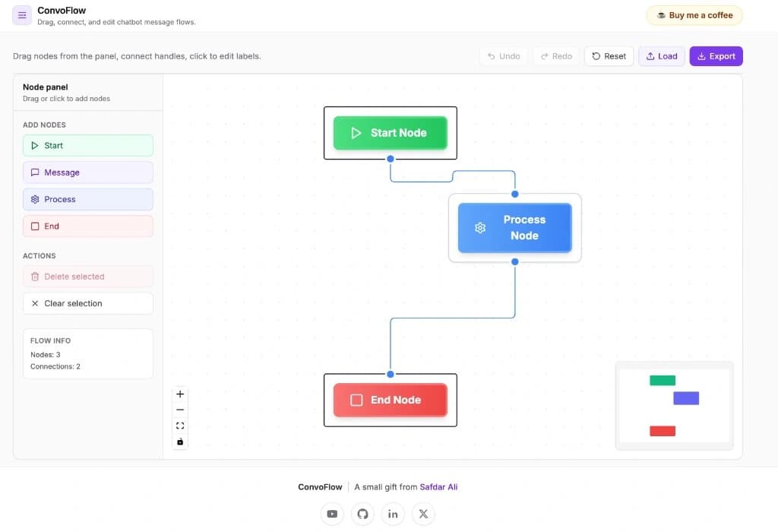
Task: Click green node in the minimap
Action: [x=663, y=380]
